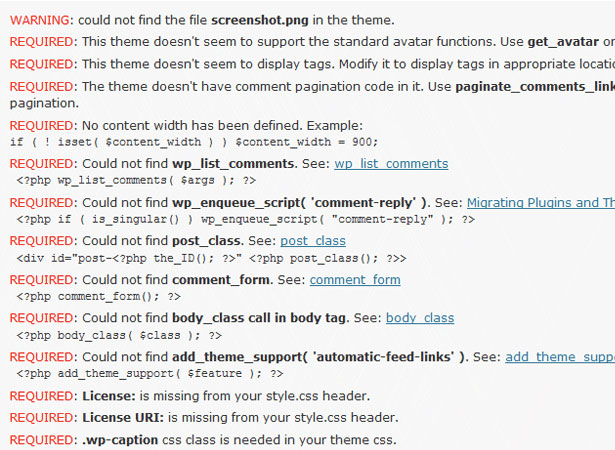615x450 pixels.
Task: Click the comment_form() PHP code snippet
Action: coord(98,296)
